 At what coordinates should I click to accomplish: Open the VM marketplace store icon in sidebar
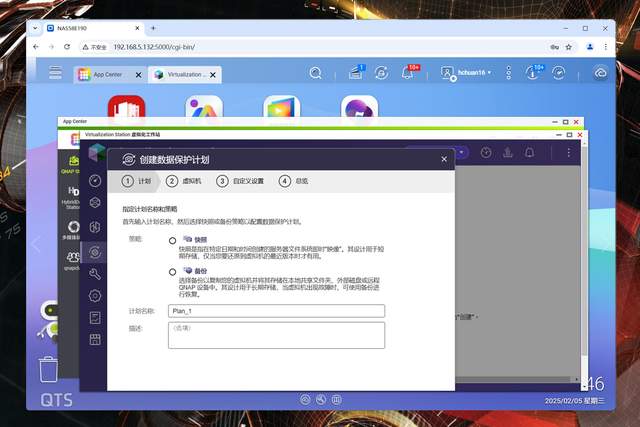(x=95, y=339)
